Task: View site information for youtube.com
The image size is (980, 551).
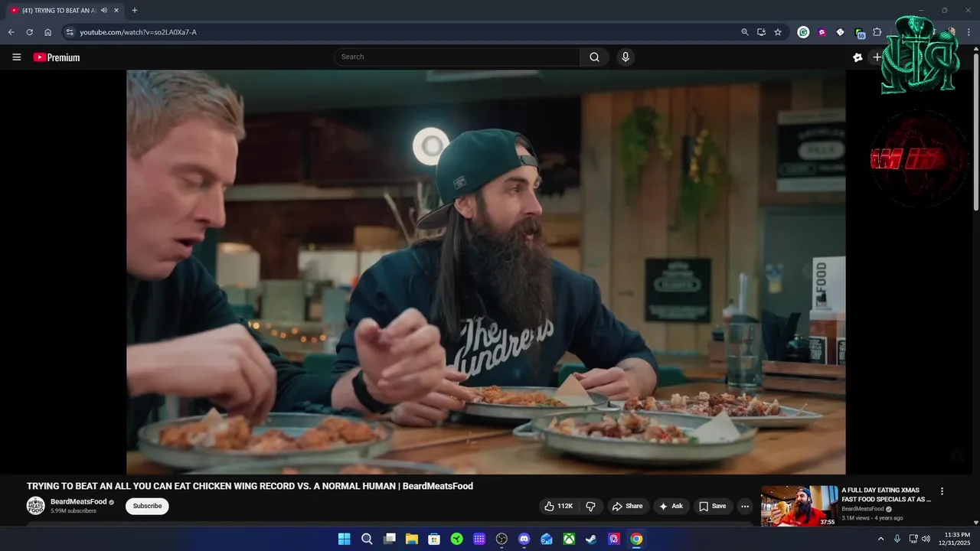Action: point(70,32)
